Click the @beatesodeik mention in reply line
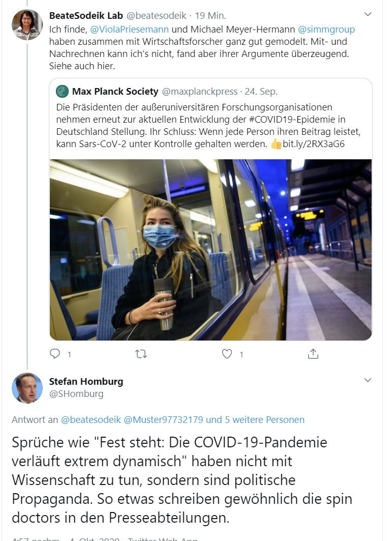 point(91,420)
